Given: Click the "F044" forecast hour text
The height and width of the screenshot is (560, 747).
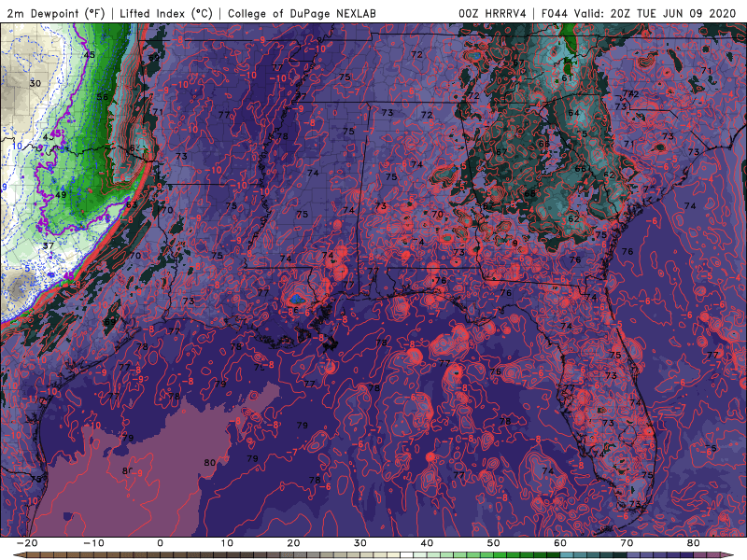Looking at the screenshot, I should point(555,13).
